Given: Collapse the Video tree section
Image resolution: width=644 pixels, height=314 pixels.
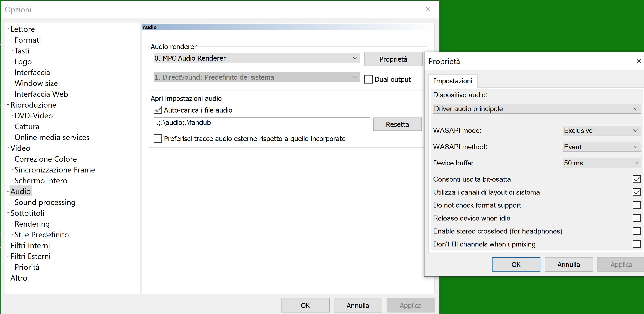Looking at the screenshot, I should click(x=8, y=148).
